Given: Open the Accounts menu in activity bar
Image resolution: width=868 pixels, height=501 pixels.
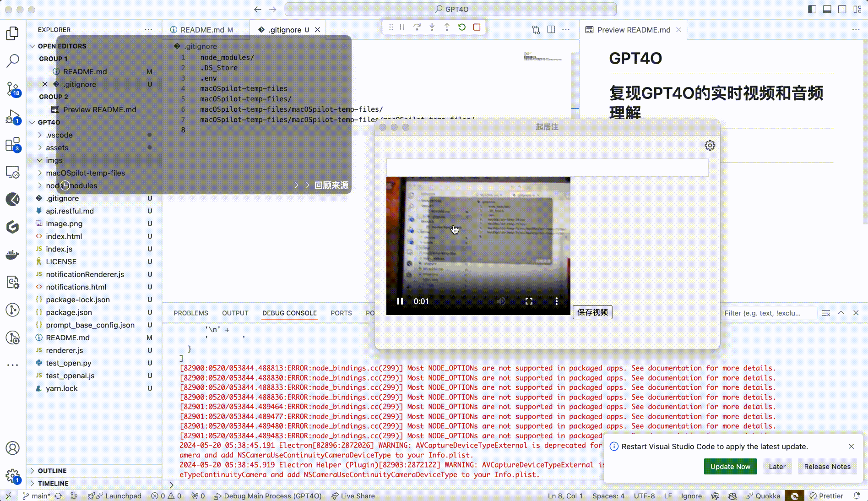Looking at the screenshot, I should point(13,448).
